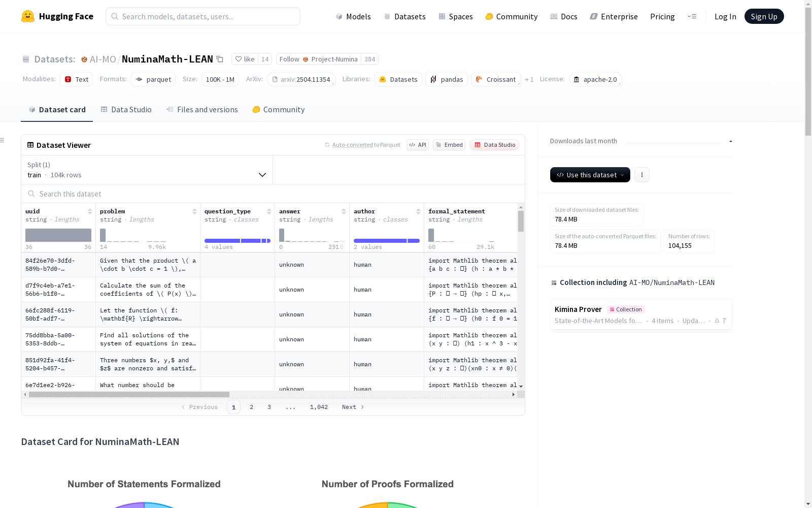Focus the Search models, datasets, users field

coord(203,16)
